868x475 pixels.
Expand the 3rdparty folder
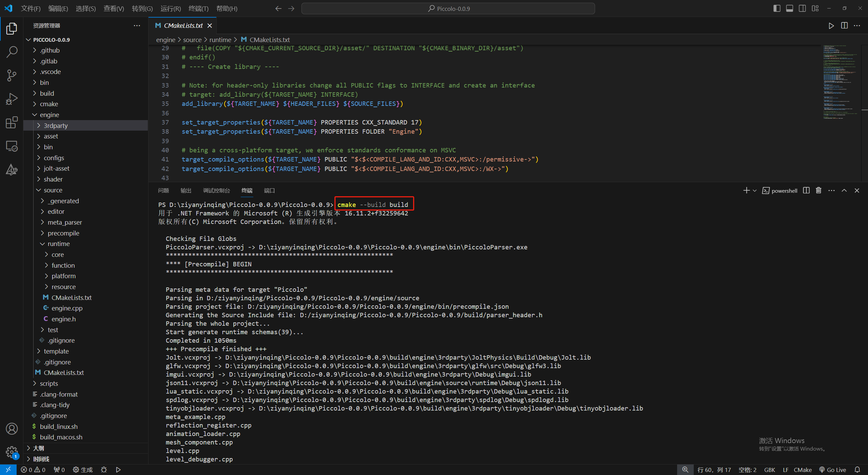pos(56,126)
